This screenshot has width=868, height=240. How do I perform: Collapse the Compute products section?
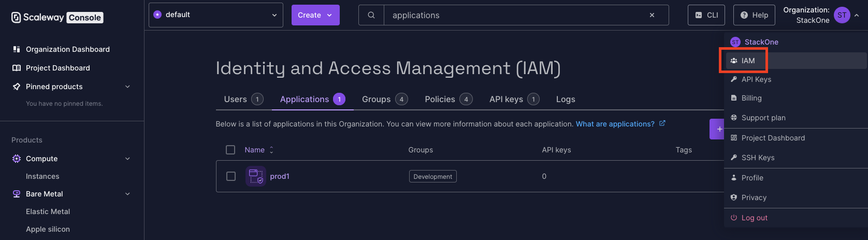coord(127,159)
